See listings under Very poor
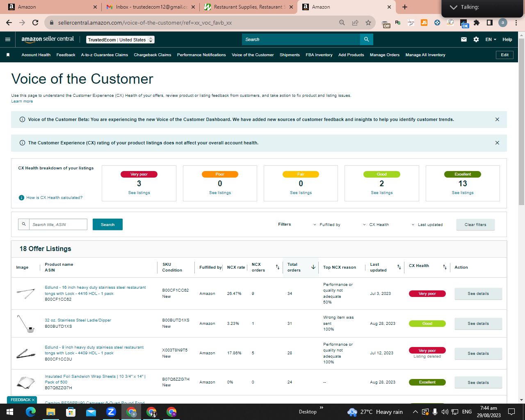The height and width of the screenshot is (420, 525). [139, 193]
